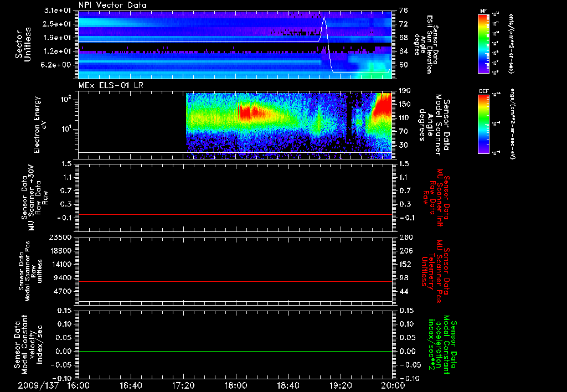The width and height of the screenshot is (567, 392).
Task: Click the 206 telemetry tick label
Action: coord(405,251)
